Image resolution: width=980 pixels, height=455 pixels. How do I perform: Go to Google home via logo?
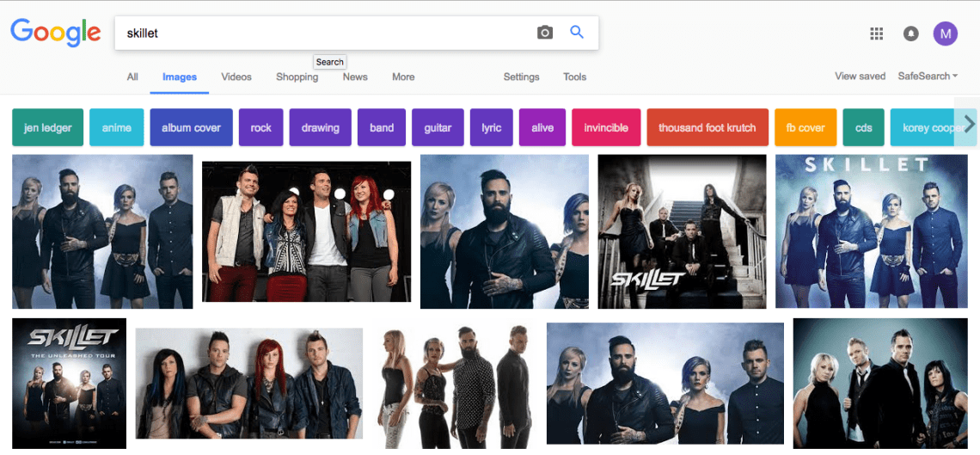pos(56,34)
